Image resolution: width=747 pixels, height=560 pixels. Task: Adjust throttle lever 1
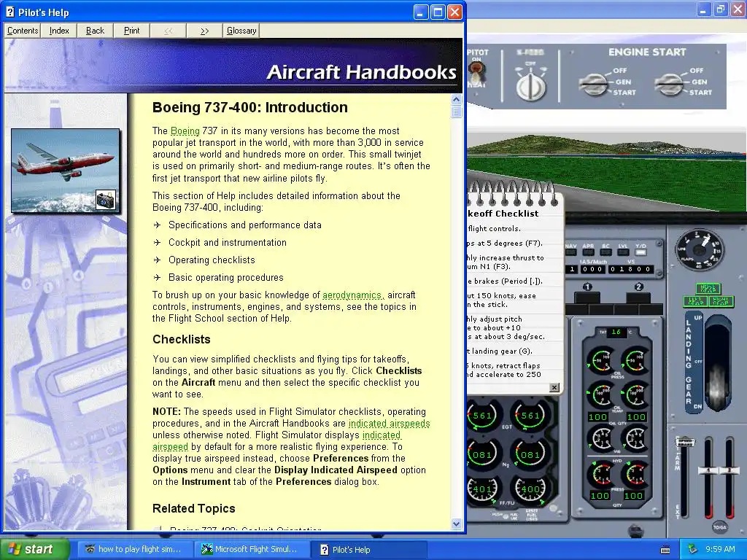[x=708, y=470]
